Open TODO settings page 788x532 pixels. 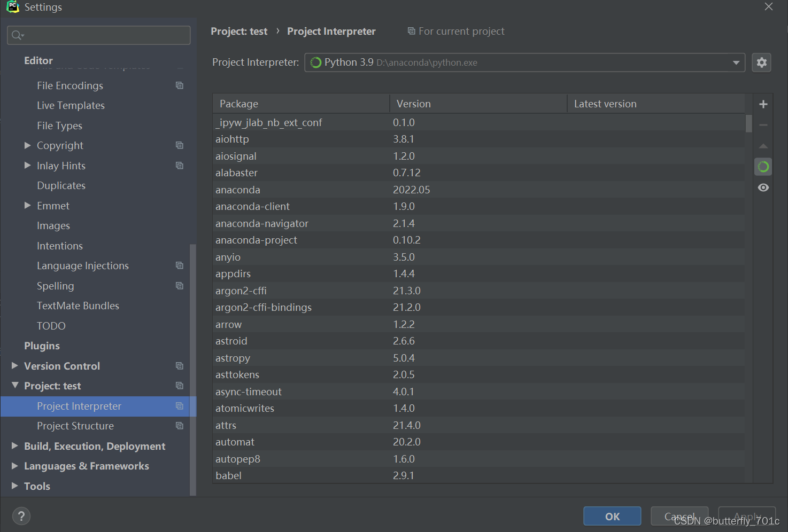click(51, 326)
